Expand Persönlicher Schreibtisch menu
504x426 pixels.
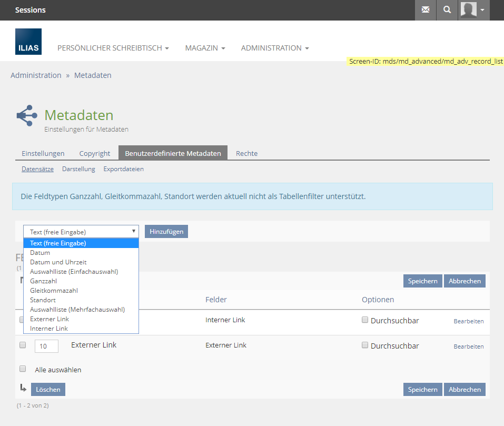point(113,48)
